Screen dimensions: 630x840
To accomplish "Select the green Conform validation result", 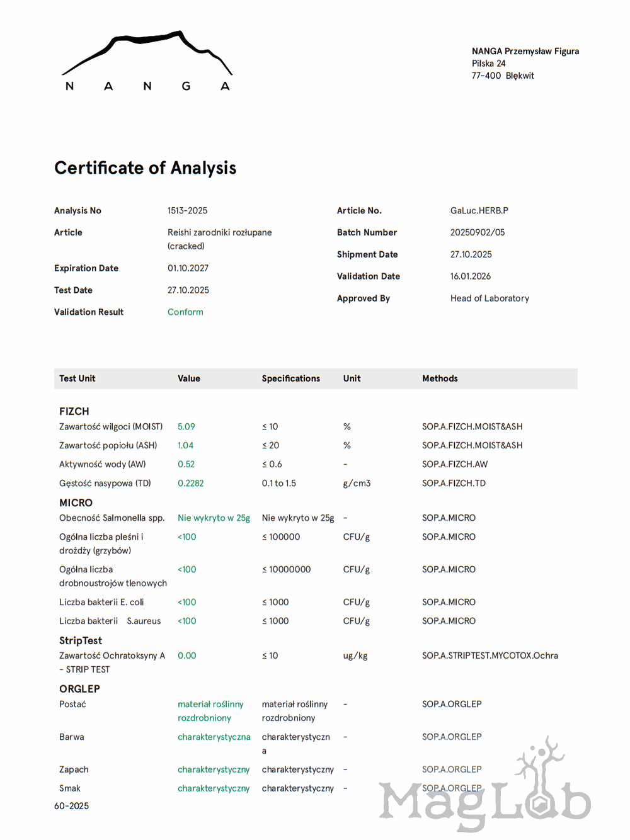I will [185, 312].
